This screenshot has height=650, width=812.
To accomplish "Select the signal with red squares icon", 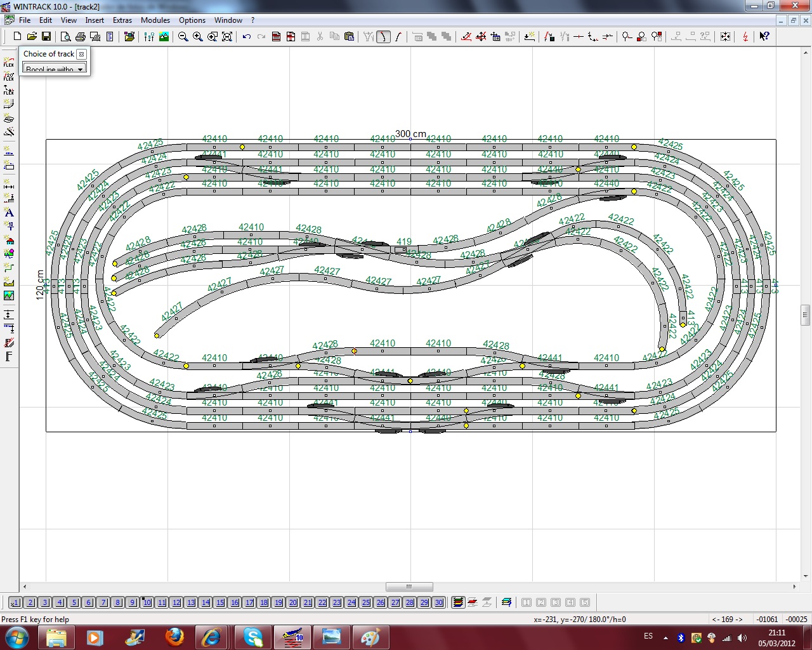I will [x=657, y=37].
